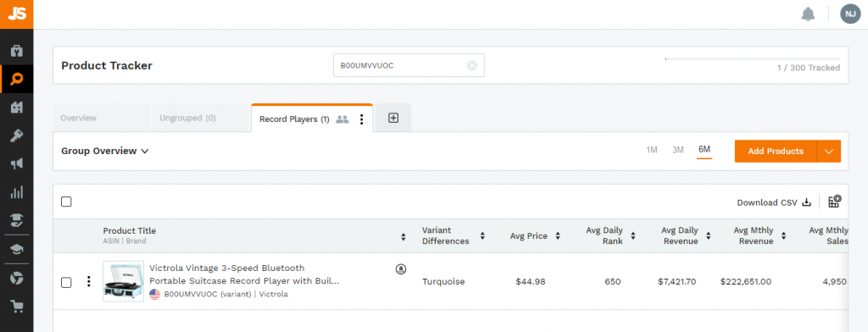Click the $222,651.00 monthly revenue value
This screenshot has width=868, height=332.
[x=746, y=282]
